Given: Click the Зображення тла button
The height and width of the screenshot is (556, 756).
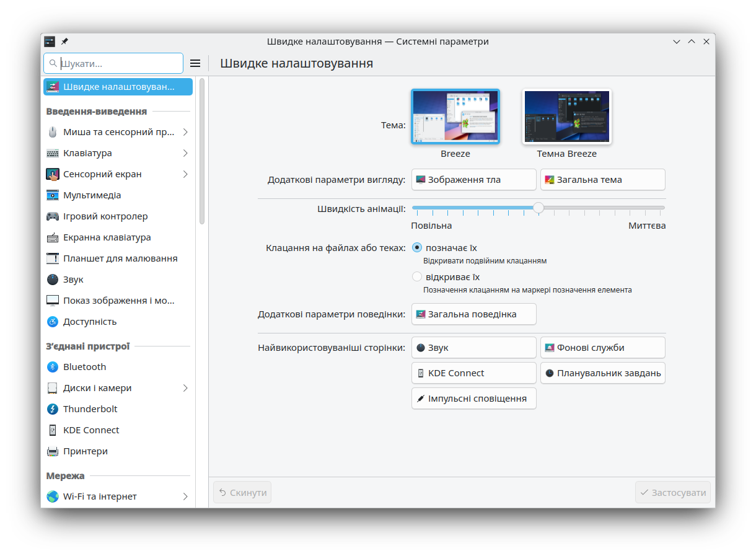Looking at the screenshot, I should [473, 180].
